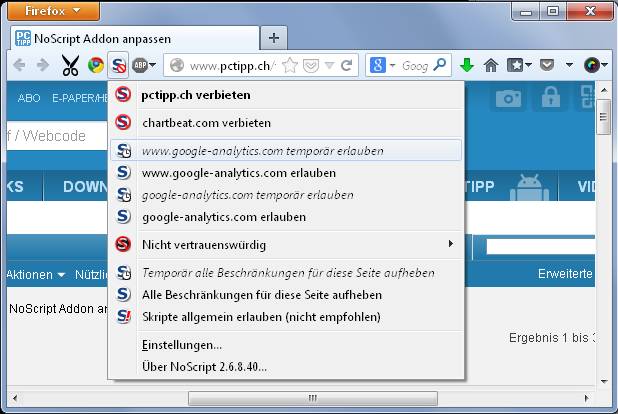Click the Chrome icon in the toolbar
The image size is (618, 414).
[96, 65]
